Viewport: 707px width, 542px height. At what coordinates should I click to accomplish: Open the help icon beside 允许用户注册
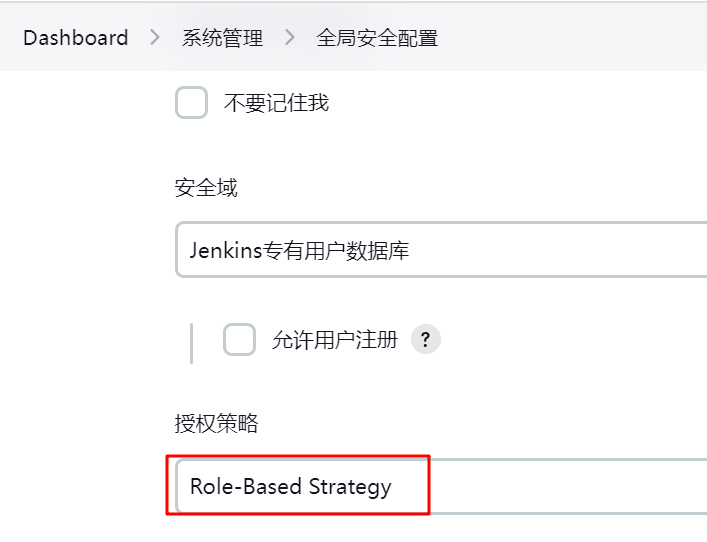click(x=426, y=340)
